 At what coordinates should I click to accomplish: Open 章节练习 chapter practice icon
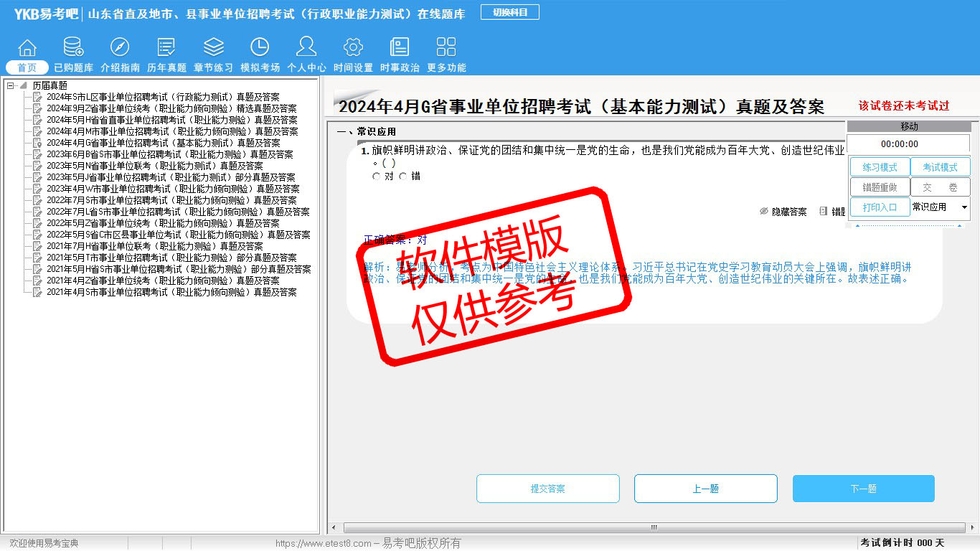213,48
